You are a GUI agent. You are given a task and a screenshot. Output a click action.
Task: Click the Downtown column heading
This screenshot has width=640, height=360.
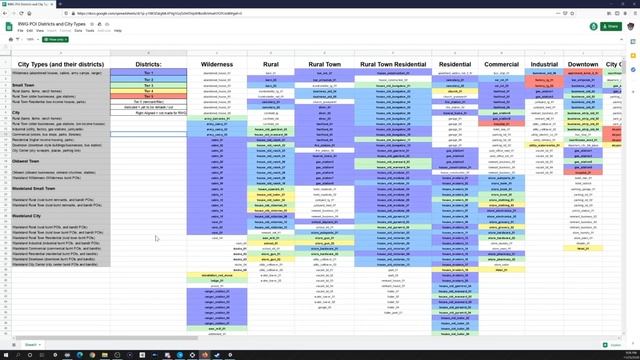click(x=583, y=64)
